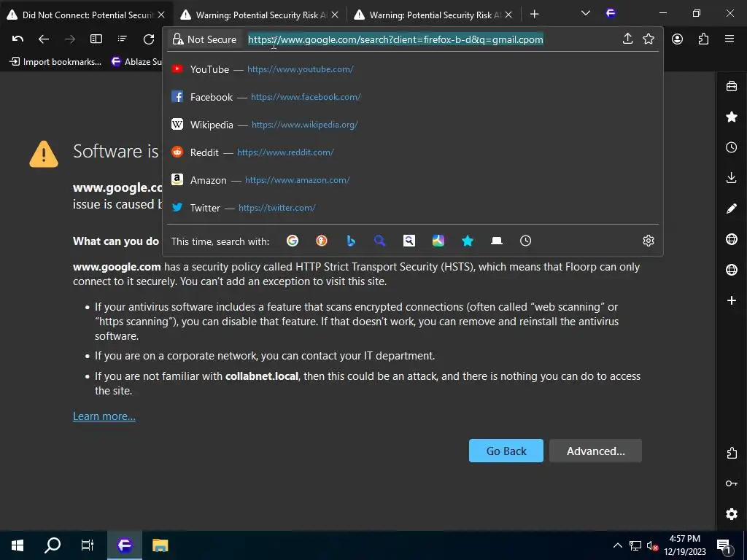Open Downloads in right sidebar
747x560 pixels.
point(731,178)
